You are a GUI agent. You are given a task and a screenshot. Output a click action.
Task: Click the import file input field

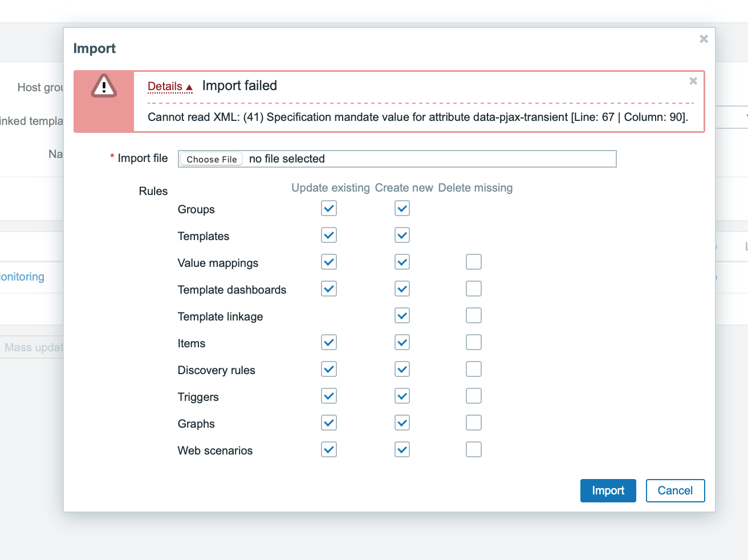coord(428,159)
